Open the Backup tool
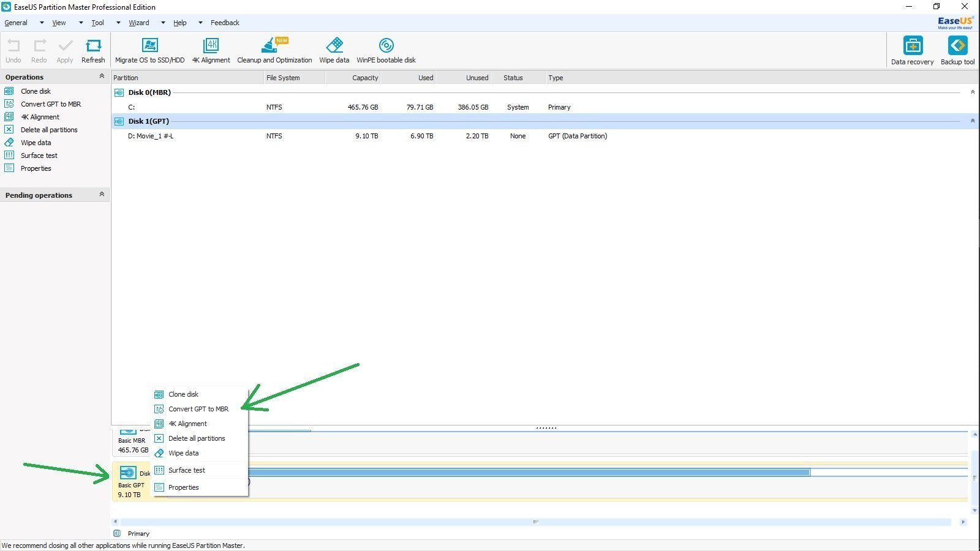The image size is (980, 551). coord(958,50)
